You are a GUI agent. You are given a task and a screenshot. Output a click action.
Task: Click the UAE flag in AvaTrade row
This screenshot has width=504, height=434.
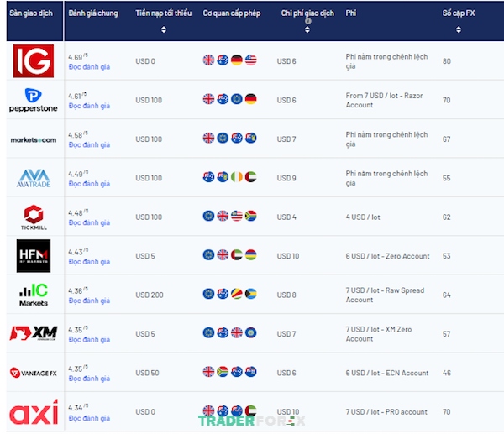pyautogui.click(x=250, y=176)
